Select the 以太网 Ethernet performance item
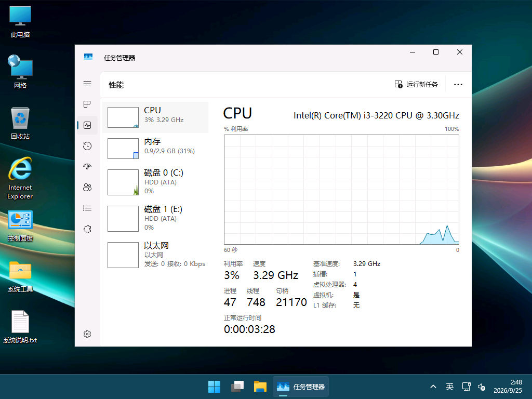Screen dimensions: 532x399 pyautogui.click(x=155, y=255)
